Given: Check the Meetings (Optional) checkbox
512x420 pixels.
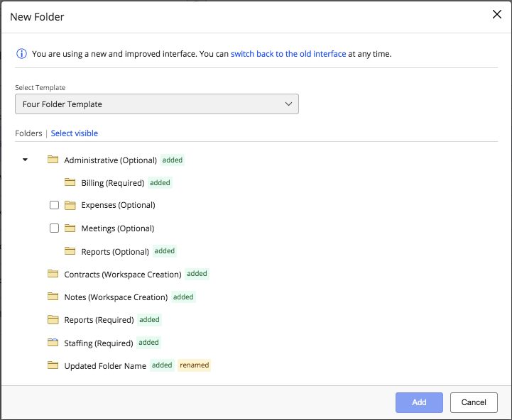Looking at the screenshot, I should pos(54,228).
